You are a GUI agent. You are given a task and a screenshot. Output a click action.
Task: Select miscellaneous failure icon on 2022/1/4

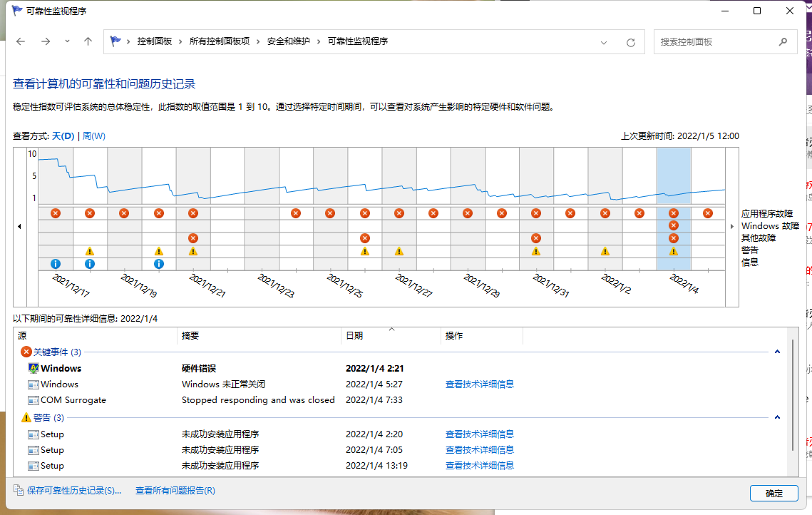pos(674,238)
